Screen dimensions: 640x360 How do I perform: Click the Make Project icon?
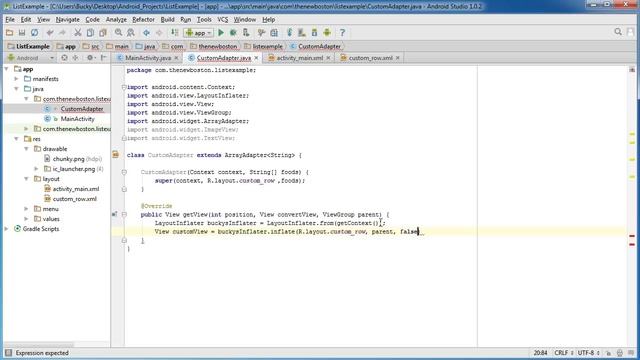pyautogui.click(x=174, y=33)
